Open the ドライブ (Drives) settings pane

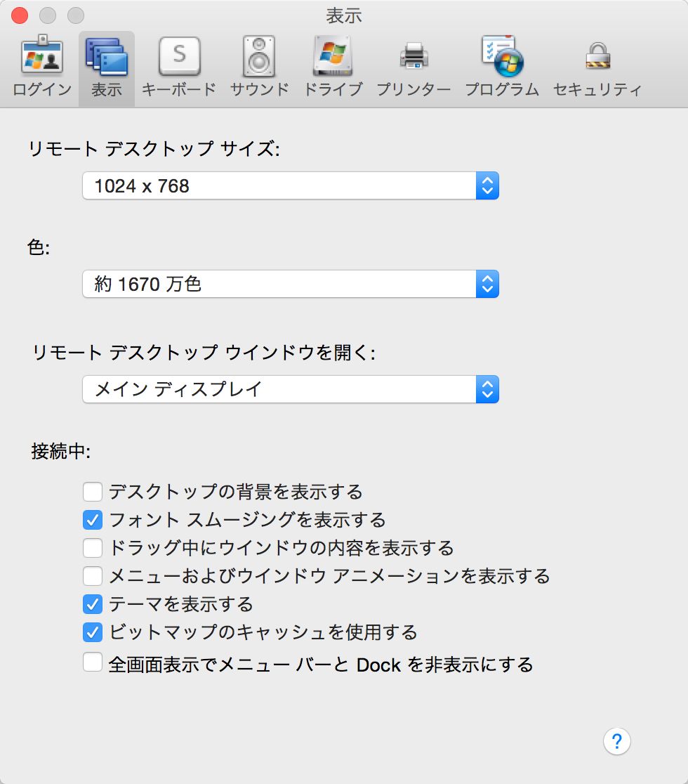(333, 63)
